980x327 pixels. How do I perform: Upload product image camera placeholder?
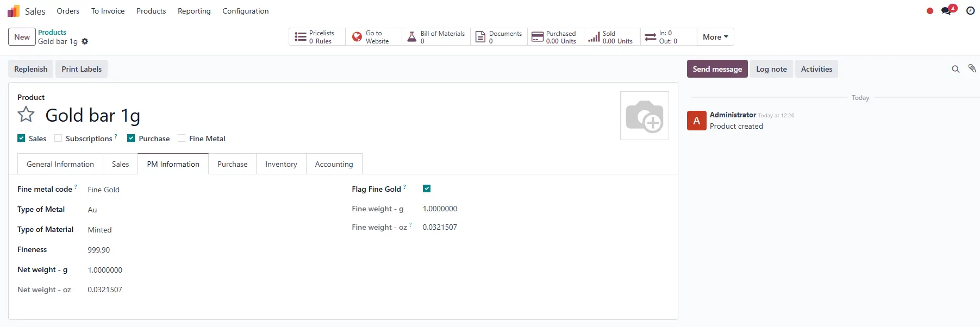(645, 116)
